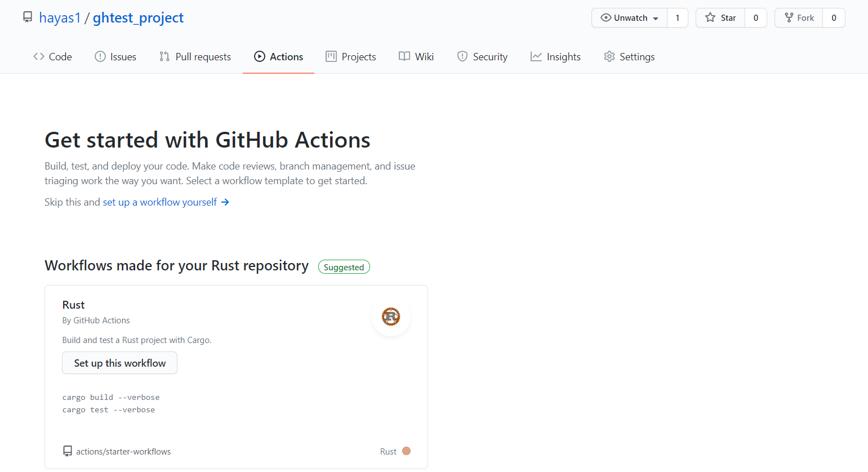Click the repository icon left of hayas1
The width and height of the screenshot is (868, 472).
27,17
